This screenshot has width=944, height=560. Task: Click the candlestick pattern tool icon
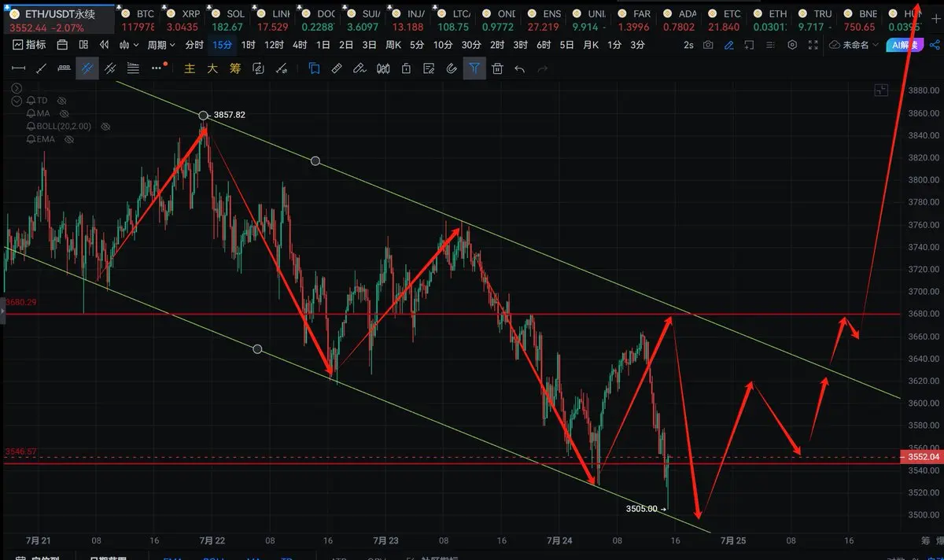pos(383,68)
